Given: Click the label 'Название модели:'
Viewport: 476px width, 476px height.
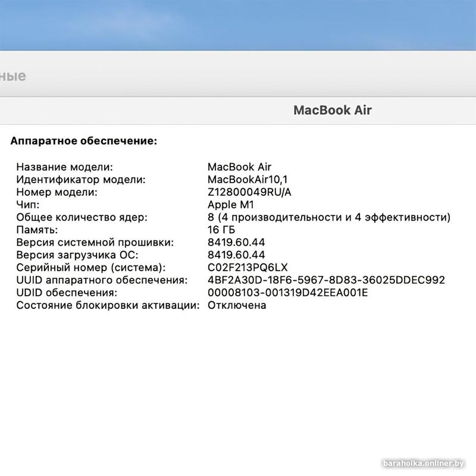Looking at the screenshot, I should pyautogui.click(x=65, y=167).
